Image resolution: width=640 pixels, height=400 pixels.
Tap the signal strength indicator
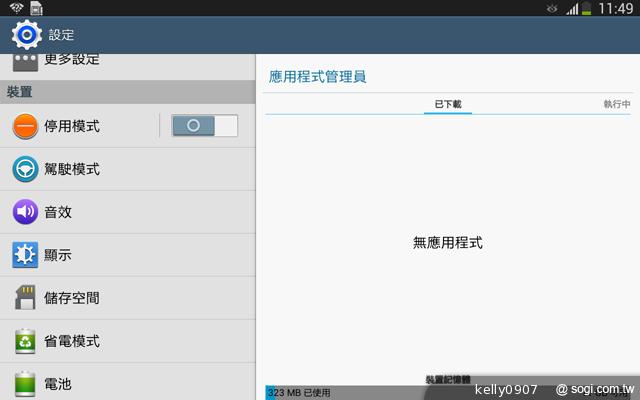(572, 9)
